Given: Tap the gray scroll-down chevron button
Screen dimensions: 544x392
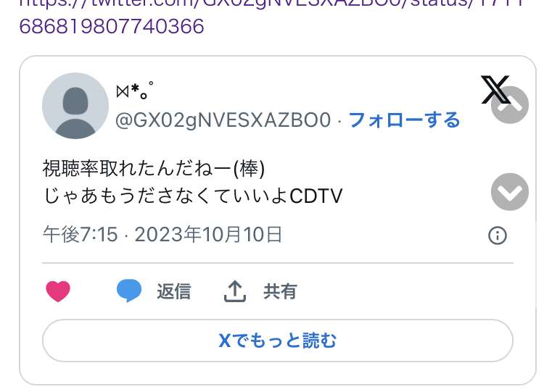Looking at the screenshot, I should pos(510,192).
